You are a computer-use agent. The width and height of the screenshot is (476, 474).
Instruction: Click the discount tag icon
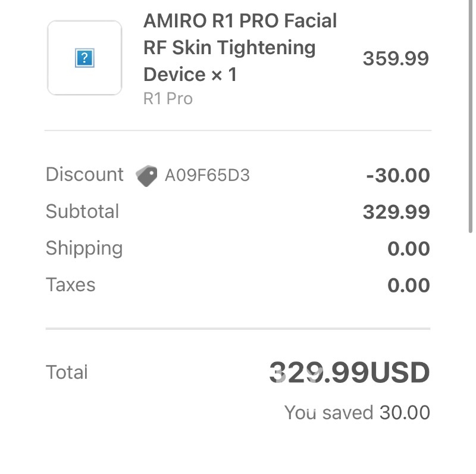(146, 176)
